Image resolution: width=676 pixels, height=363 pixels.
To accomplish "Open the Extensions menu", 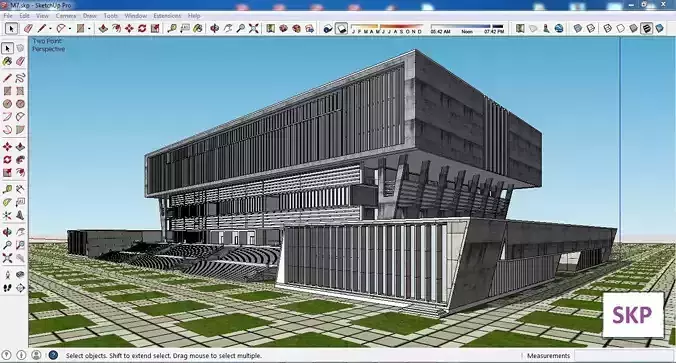I will [x=167, y=16].
